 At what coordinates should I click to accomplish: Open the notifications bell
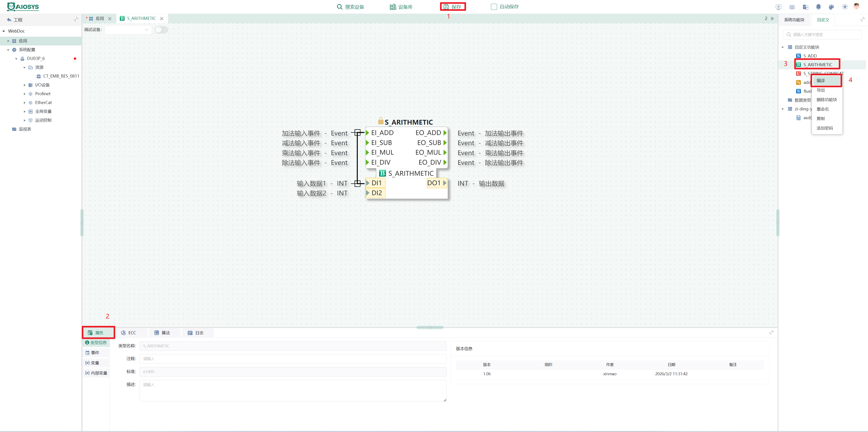(x=818, y=7)
